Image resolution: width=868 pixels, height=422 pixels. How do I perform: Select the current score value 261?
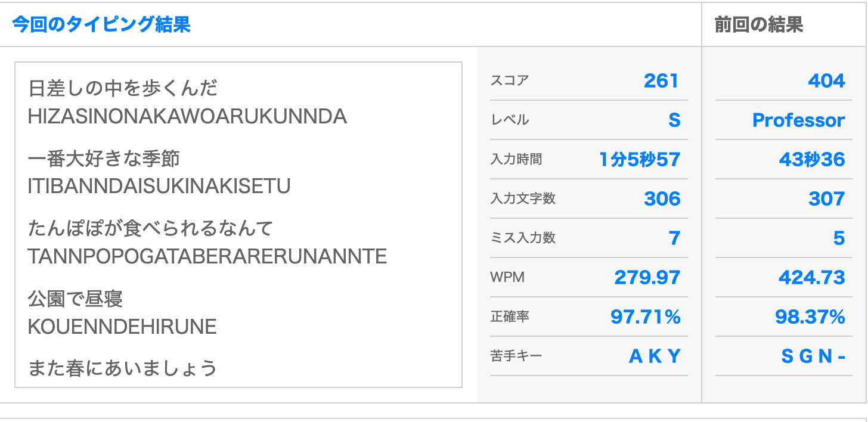click(x=662, y=80)
